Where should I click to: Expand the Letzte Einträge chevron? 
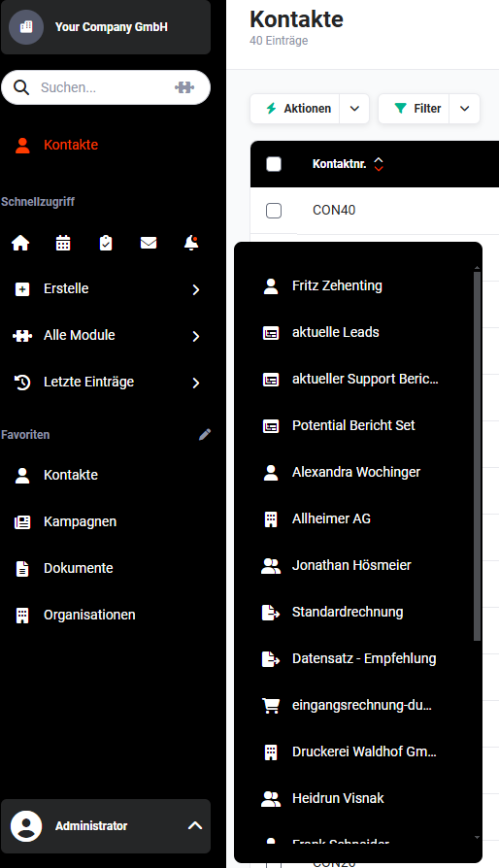point(195,383)
